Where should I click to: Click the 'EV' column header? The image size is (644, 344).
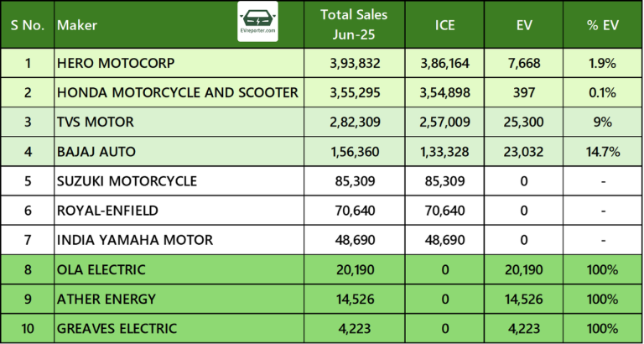524,25
